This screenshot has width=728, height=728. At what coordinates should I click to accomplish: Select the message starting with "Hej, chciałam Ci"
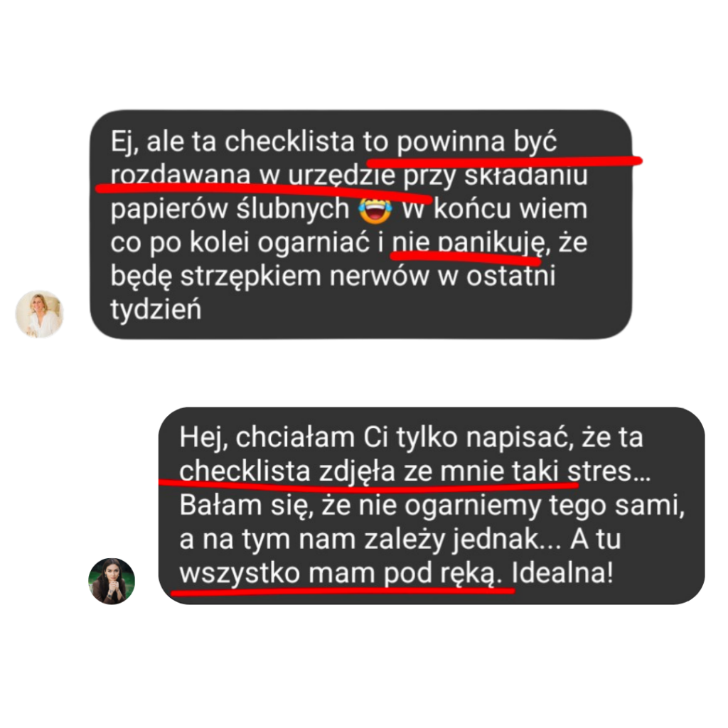pos(432,505)
